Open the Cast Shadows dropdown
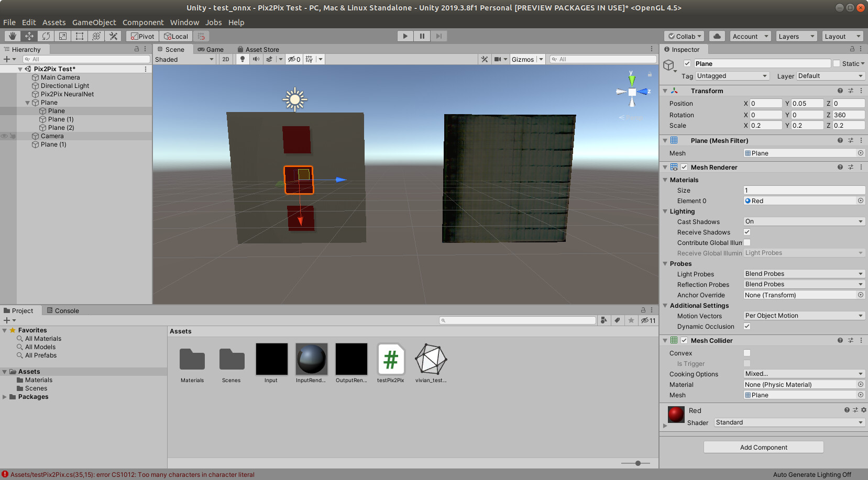 804,221
